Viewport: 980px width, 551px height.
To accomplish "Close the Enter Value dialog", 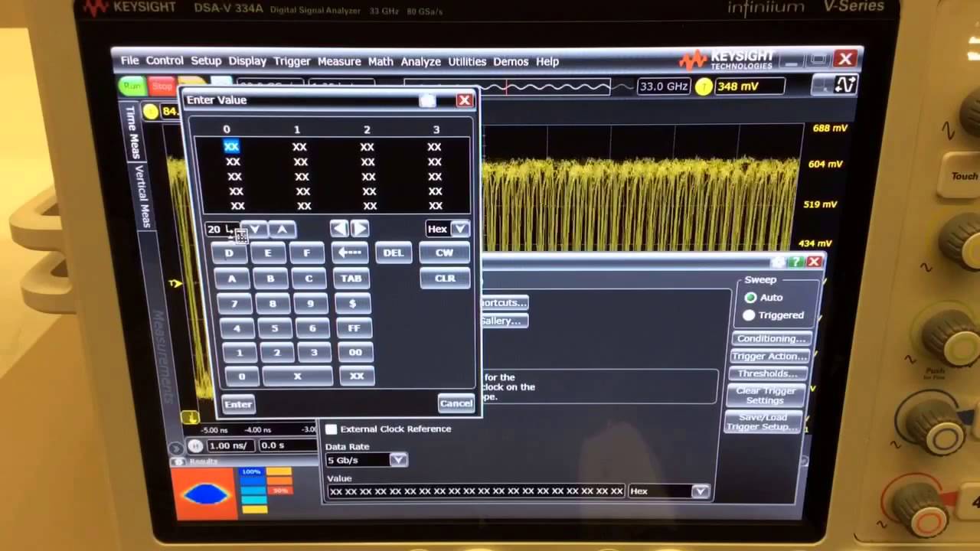I will [x=464, y=100].
